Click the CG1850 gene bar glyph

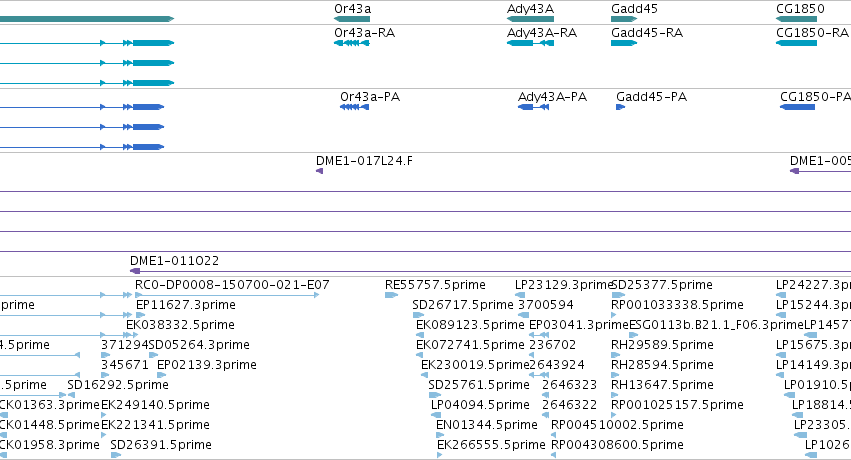pyautogui.click(x=796, y=19)
